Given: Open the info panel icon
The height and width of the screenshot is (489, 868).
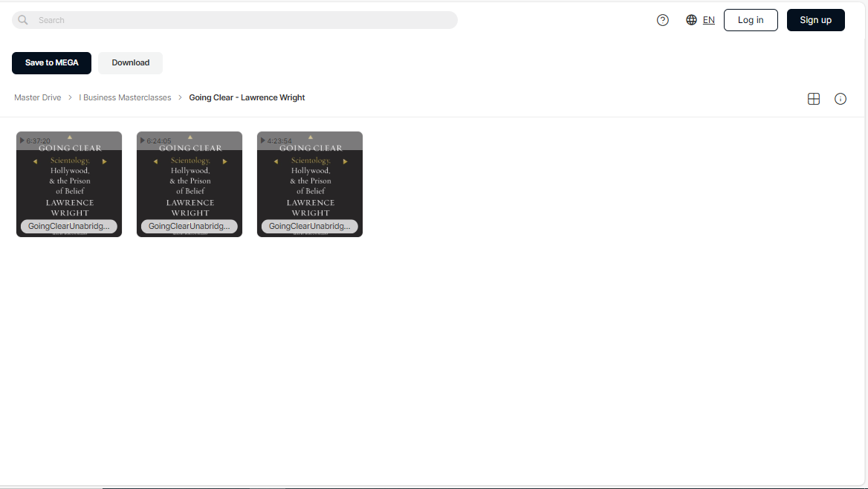Looking at the screenshot, I should coord(841,99).
